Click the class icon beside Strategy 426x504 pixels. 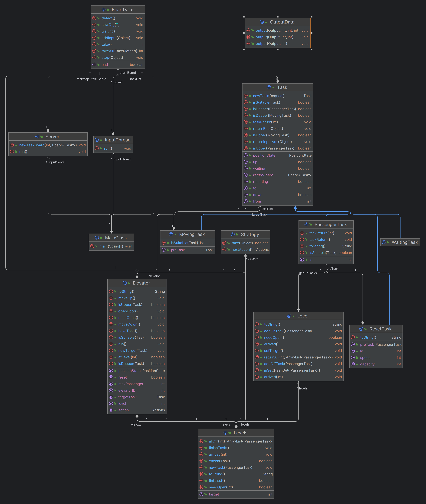233,235
